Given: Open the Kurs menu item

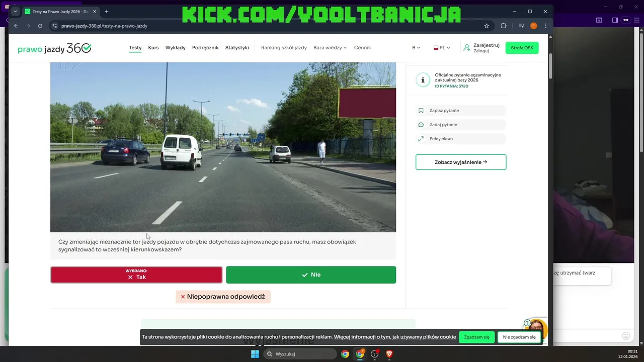Looking at the screenshot, I should 153,48.
